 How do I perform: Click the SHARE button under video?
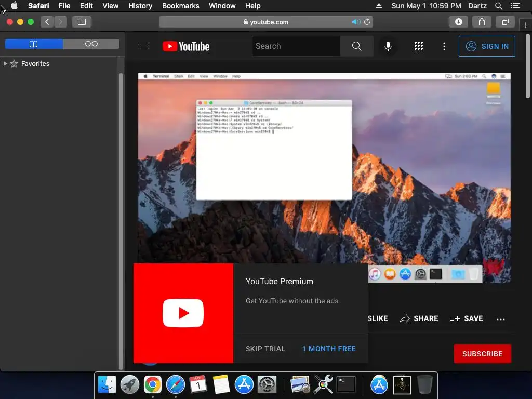click(x=419, y=318)
